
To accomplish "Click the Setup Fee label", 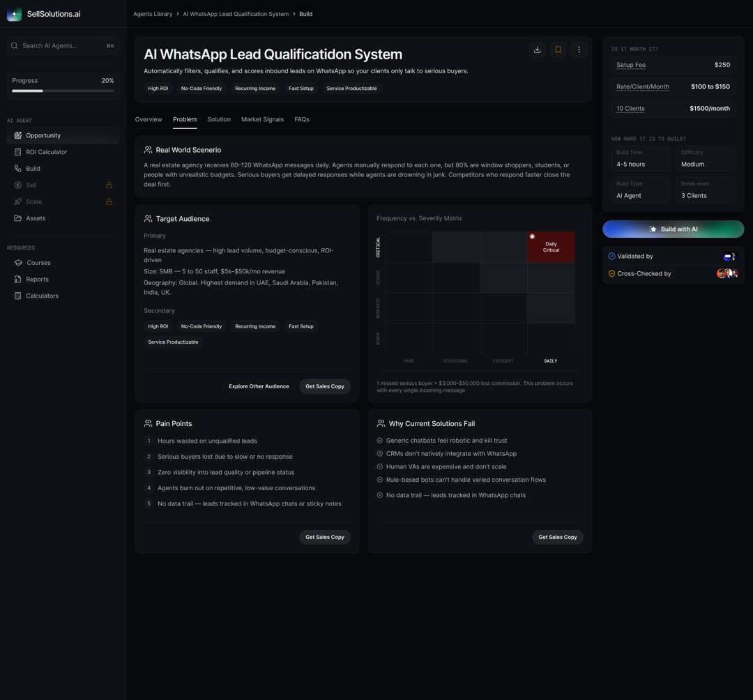I will [630, 65].
